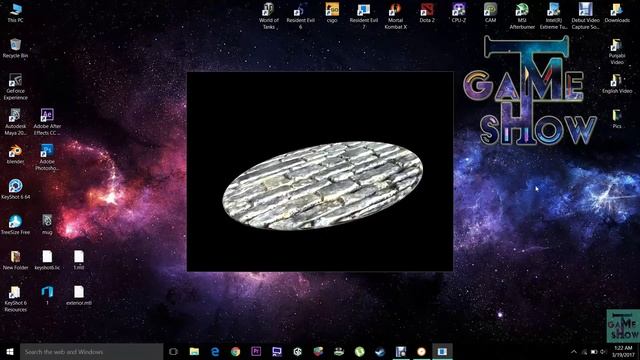Screen dimensions: 640x360
Task: Open the Punjabi Video folder
Action: [x=617, y=51]
